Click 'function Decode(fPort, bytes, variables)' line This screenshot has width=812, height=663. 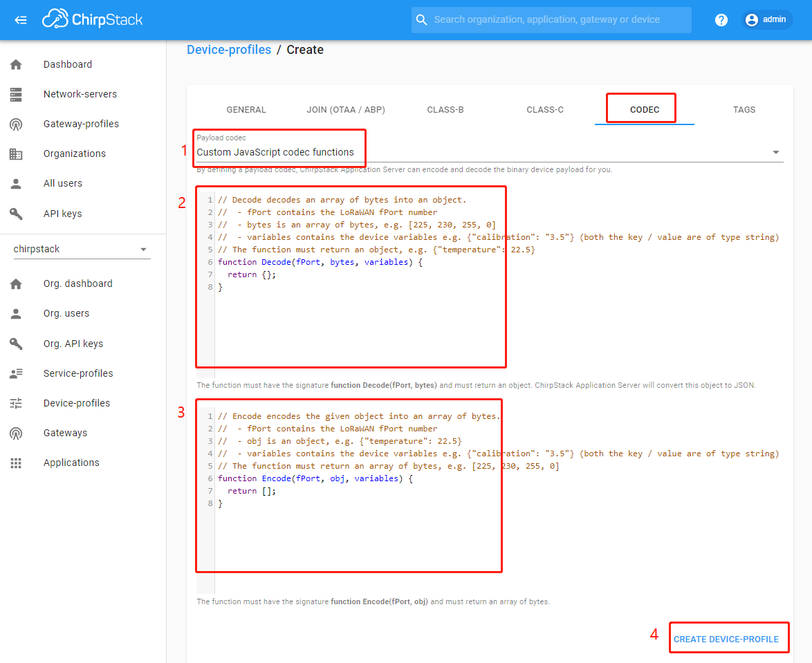pos(320,262)
